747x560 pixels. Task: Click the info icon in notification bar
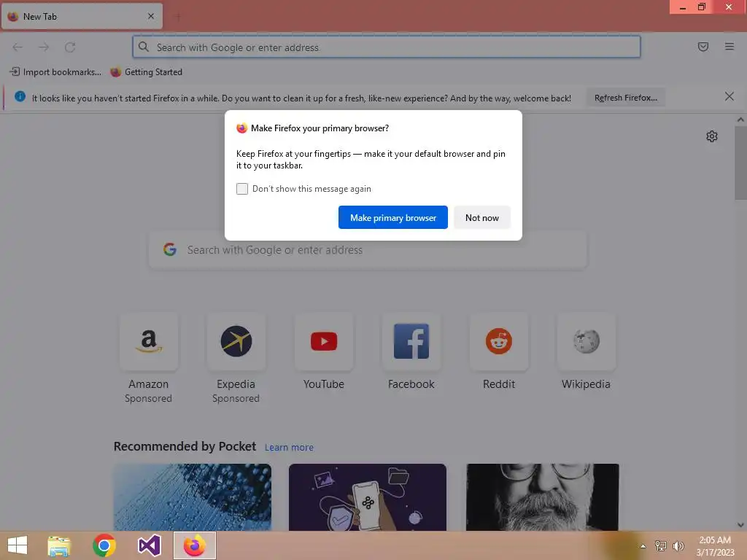point(20,97)
